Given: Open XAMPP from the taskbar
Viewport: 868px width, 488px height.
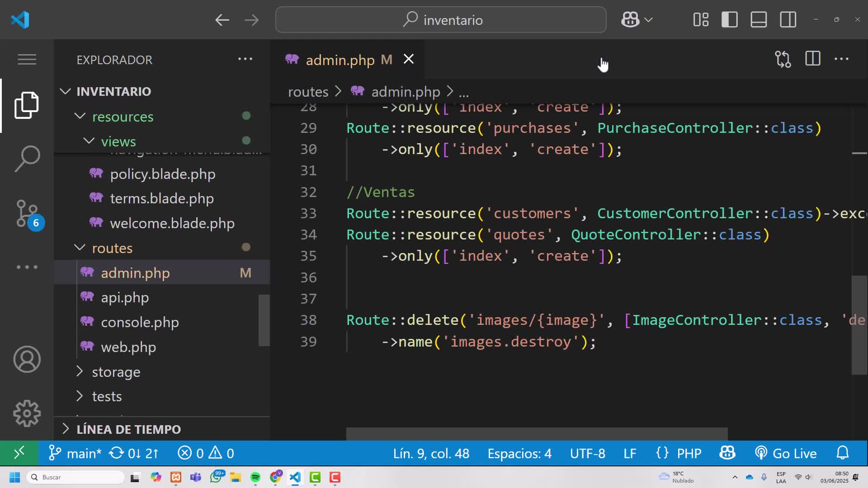Looking at the screenshot, I should (x=176, y=477).
